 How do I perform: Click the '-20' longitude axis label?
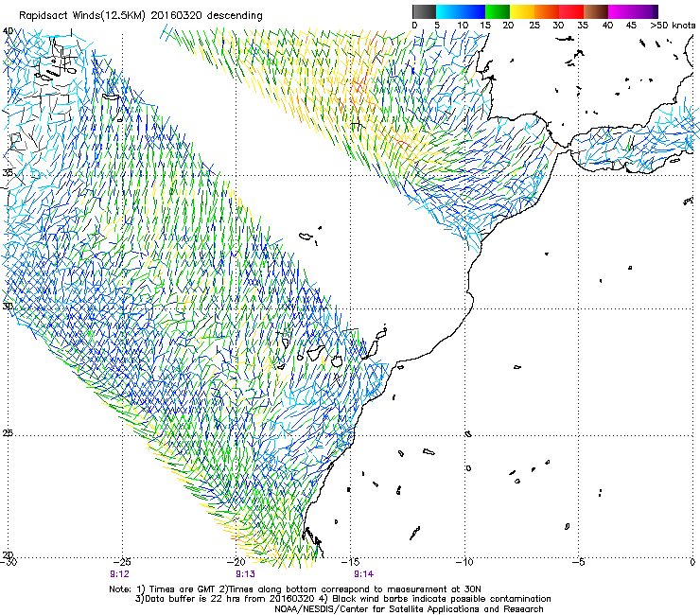click(x=236, y=562)
